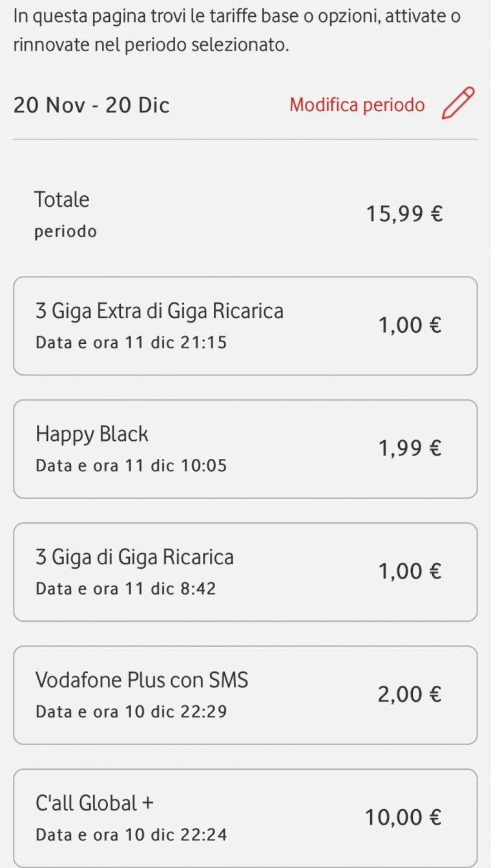Open the Vodafone Plus con SMS entry
This screenshot has width=491, height=868.
point(142,680)
